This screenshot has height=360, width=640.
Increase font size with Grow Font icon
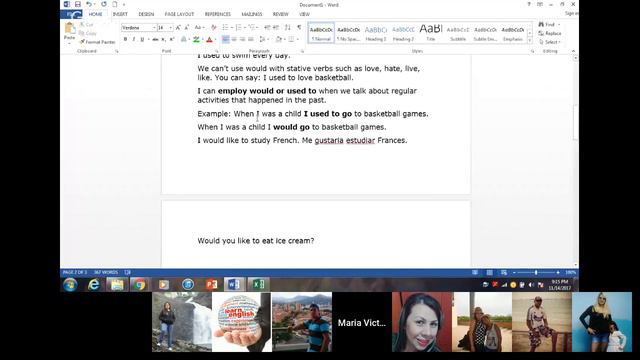pyautogui.click(x=178, y=27)
